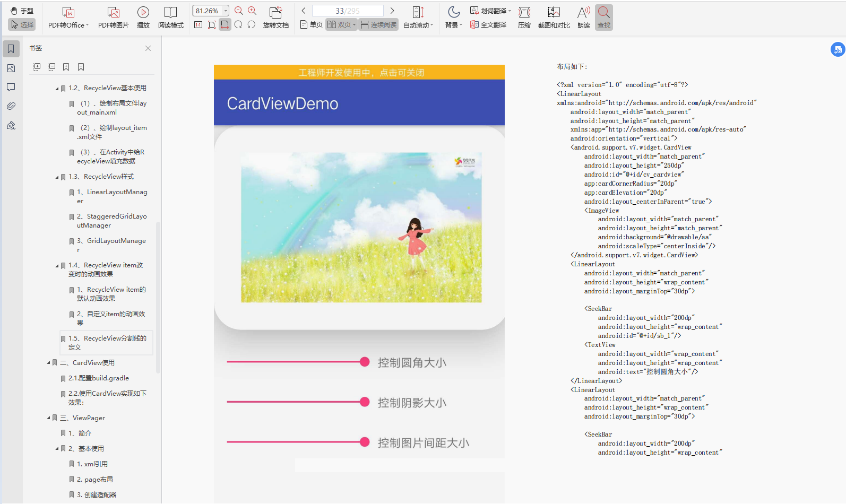Viewport: 846px width, 504px height.
Task: Click rotate document (旋转文档)
Action: (276, 18)
